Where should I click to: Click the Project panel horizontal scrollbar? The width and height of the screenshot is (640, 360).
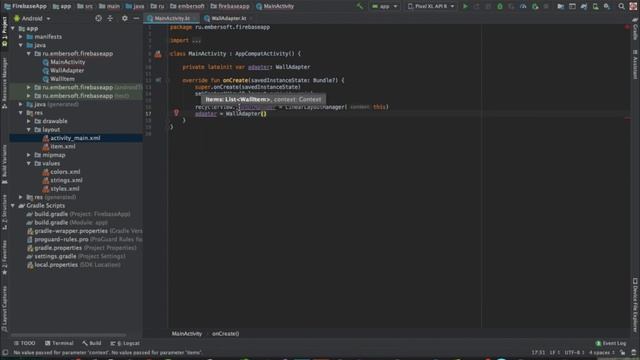(x=69, y=336)
